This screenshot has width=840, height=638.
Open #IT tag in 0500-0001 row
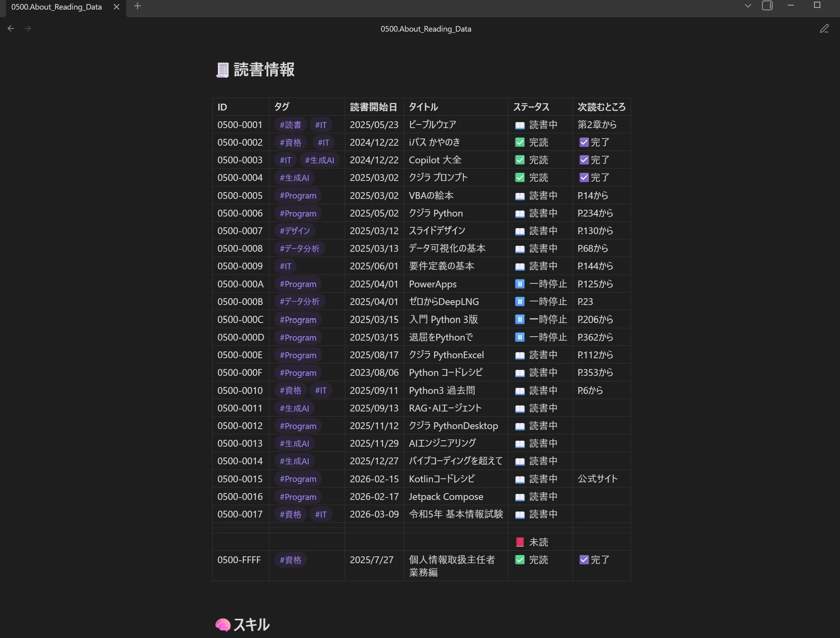[321, 125]
